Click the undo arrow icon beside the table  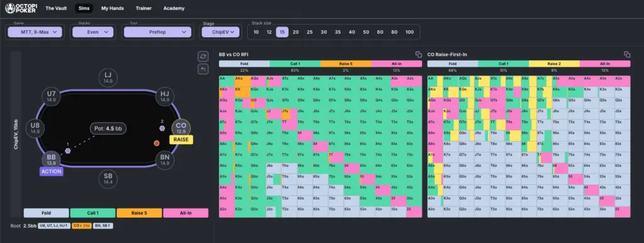coord(203,69)
